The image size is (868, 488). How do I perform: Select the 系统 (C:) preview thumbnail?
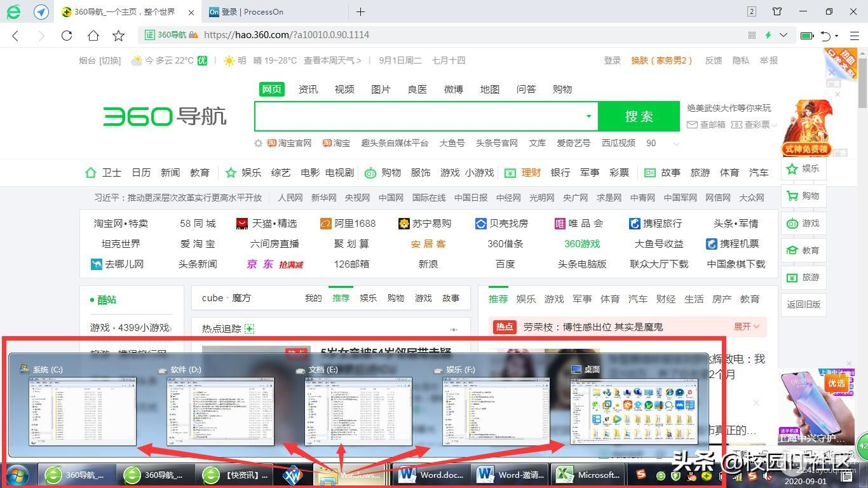83,410
